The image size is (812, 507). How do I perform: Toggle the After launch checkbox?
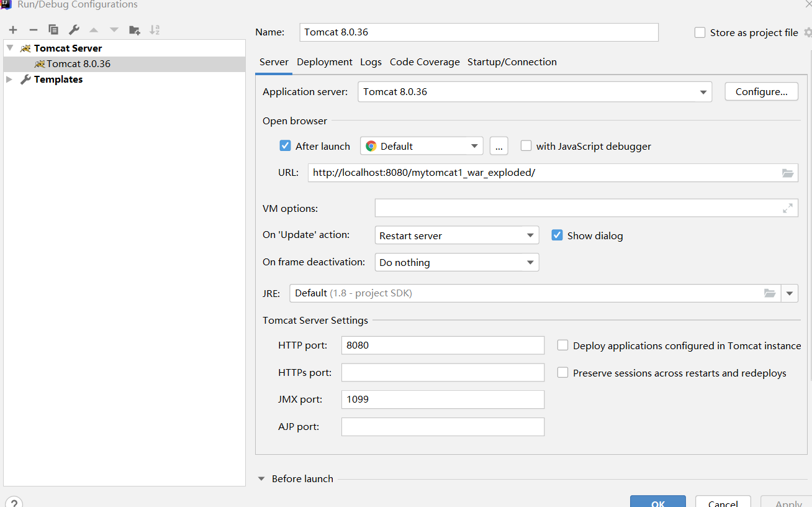point(285,146)
